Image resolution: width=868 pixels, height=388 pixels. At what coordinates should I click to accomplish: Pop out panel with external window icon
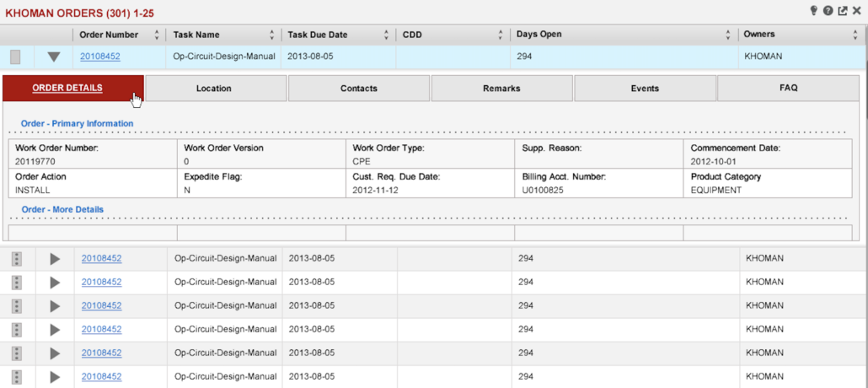pos(843,11)
